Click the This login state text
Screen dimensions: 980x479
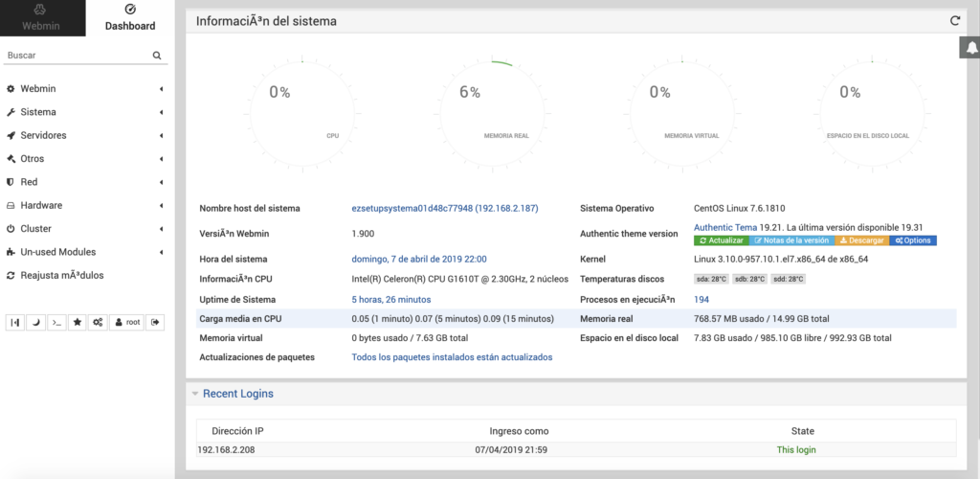pyautogui.click(x=796, y=449)
